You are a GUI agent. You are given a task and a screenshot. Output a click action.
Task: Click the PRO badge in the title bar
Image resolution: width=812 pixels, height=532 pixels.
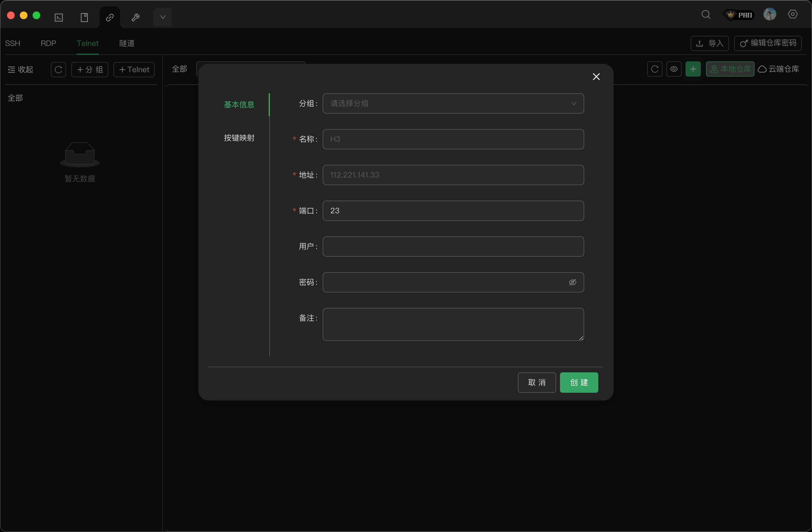pyautogui.click(x=738, y=15)
